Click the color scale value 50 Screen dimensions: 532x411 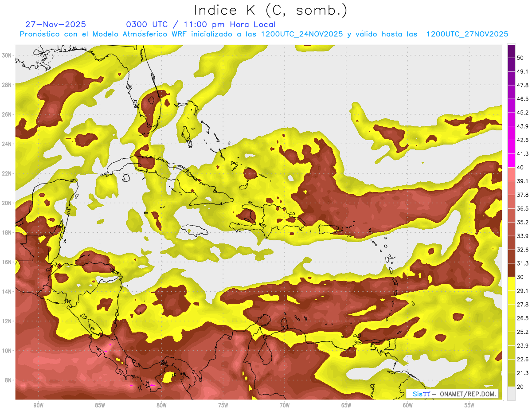pos(520,58)
